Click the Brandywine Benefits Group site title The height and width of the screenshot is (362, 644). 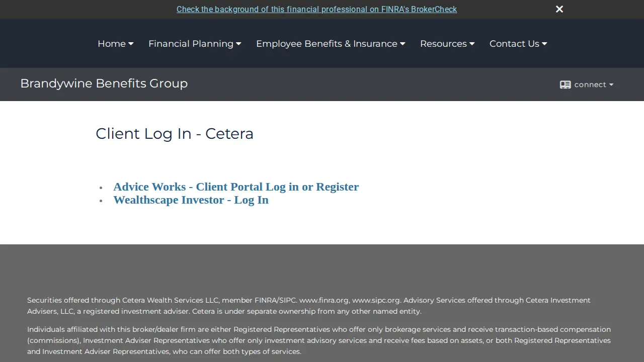104,83
